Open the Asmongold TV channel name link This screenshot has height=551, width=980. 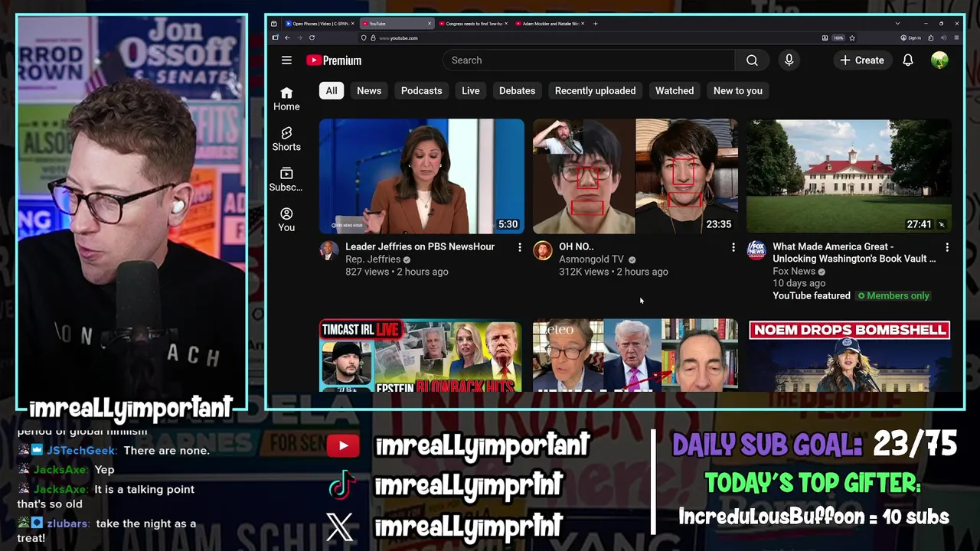(x=591, y=259)
